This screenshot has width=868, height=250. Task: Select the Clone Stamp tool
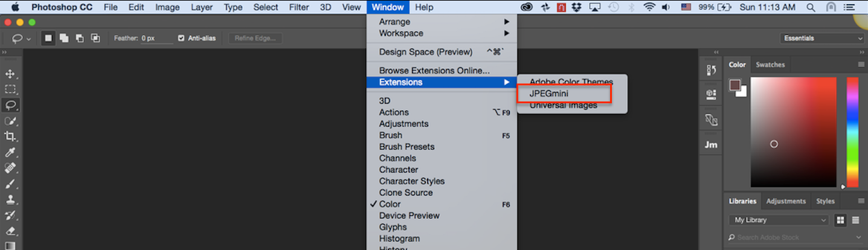(x=10, y=199)
